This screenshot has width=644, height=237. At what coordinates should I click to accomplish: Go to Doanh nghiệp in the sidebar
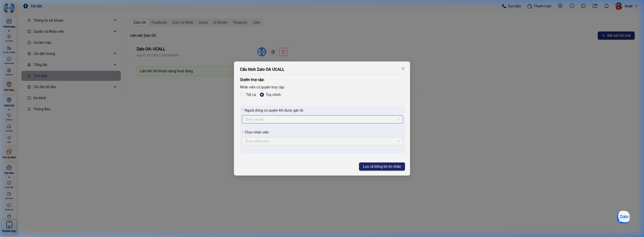(x=9, y=49)
